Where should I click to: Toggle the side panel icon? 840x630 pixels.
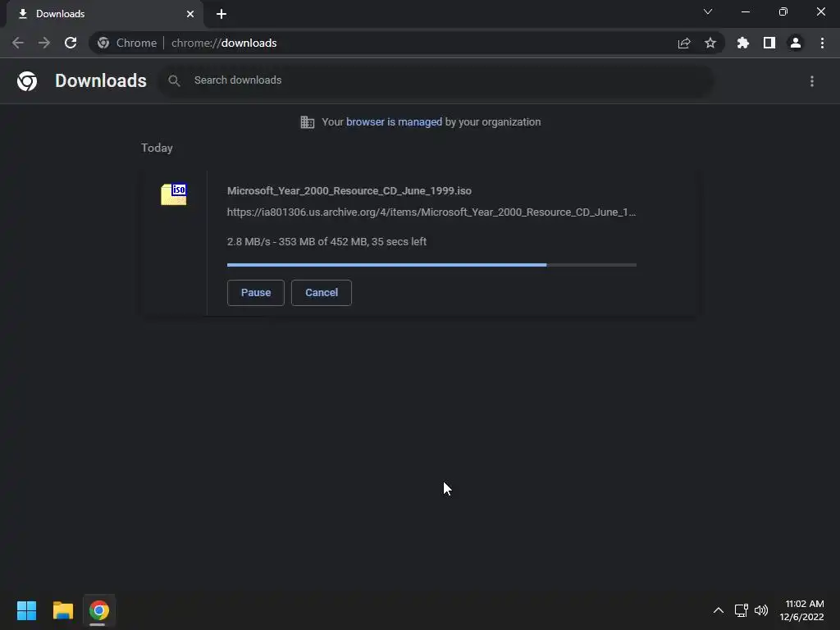click(x=769, y=43)
